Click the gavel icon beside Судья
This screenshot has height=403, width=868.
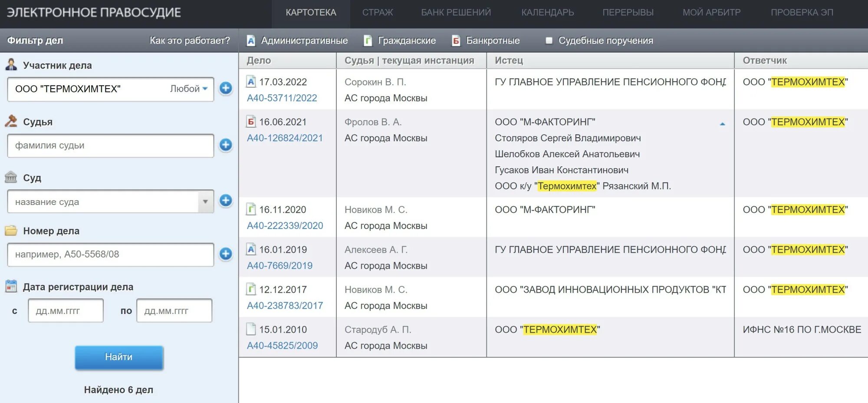(11, 121)
